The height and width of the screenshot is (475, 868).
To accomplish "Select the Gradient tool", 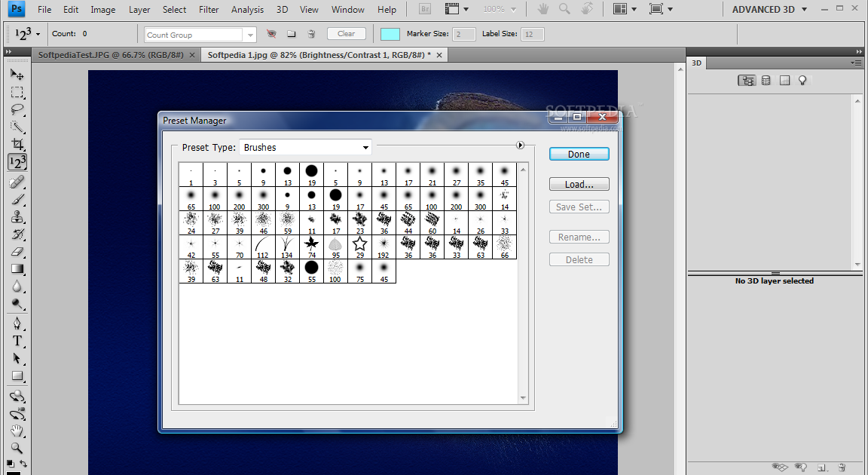I will tap(17, 269).
